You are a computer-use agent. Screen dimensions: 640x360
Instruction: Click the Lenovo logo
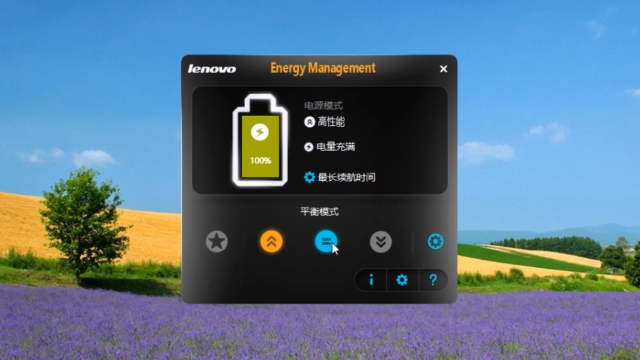click(212, 69)
